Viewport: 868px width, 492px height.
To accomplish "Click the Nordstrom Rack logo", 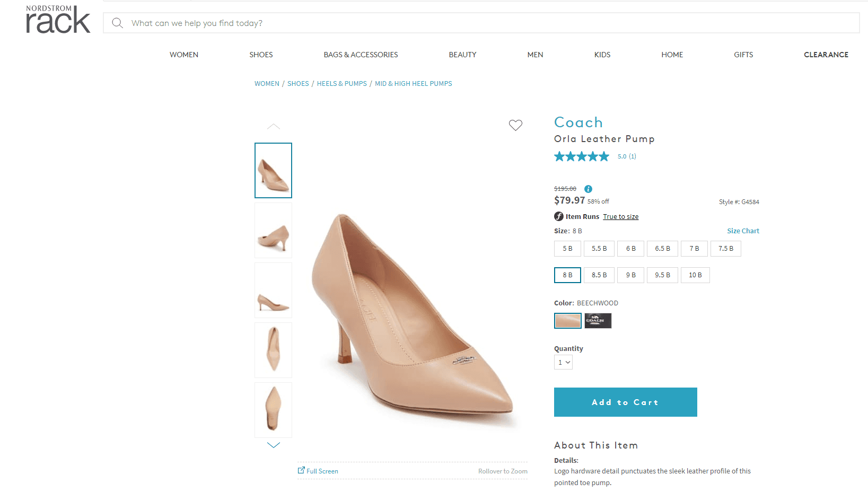I will point(57,19).
